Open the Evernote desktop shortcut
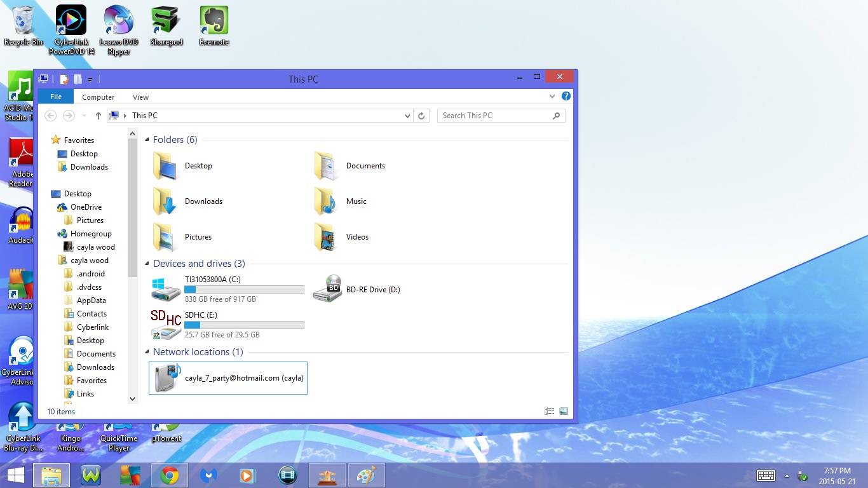This screenshot has width=868, height=488. pos(214,26)
